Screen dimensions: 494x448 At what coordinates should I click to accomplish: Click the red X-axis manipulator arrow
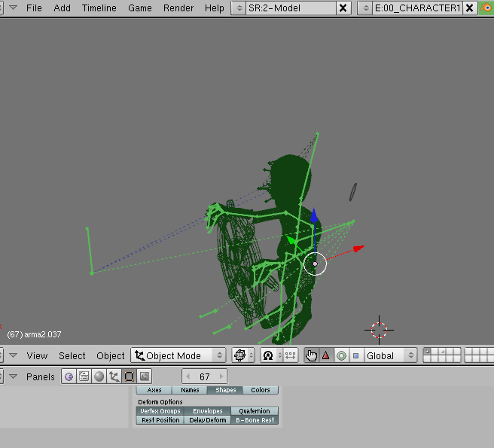[359, 248]
